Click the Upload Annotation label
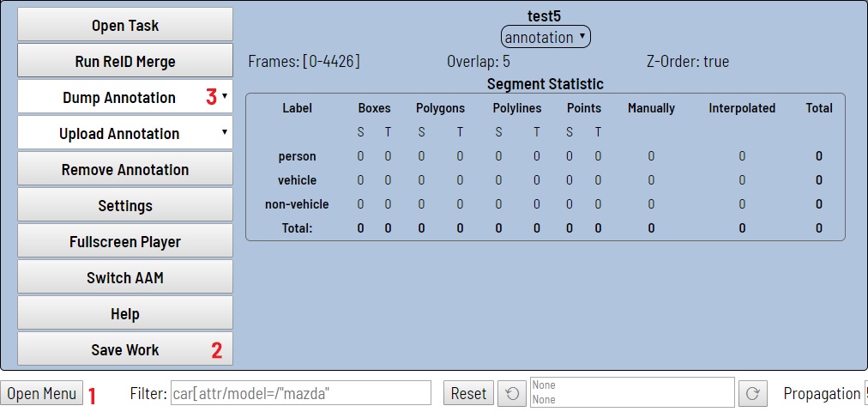 (x=118, y=133)
